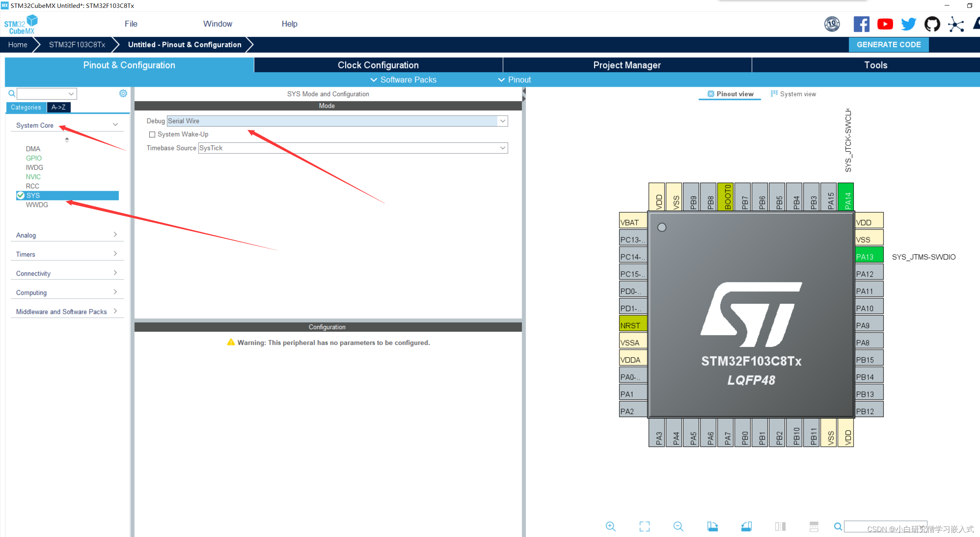This screenshot has width=980, height=537.
Task: Click the fit-to-screen pinout icon
Action: point(645,526)
